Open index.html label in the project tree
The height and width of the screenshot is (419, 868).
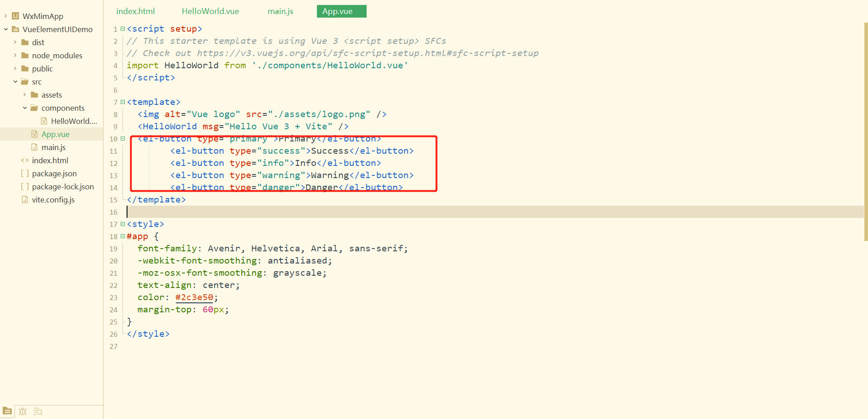(50, 160)
